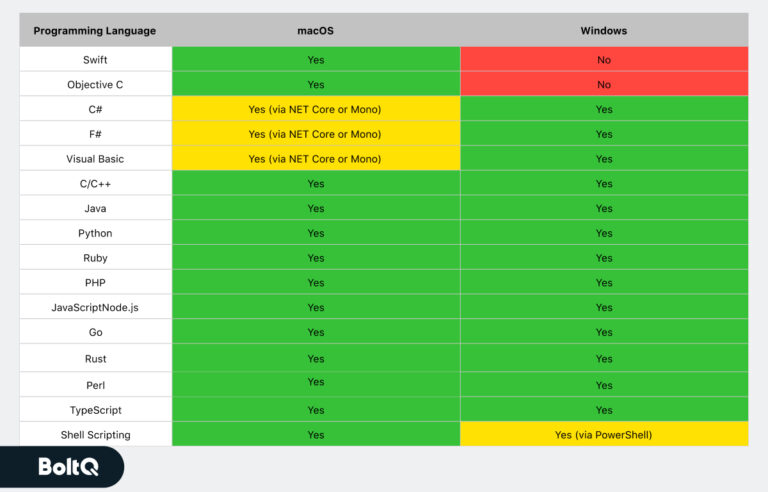Select the macOS column header

coord(315,31)
